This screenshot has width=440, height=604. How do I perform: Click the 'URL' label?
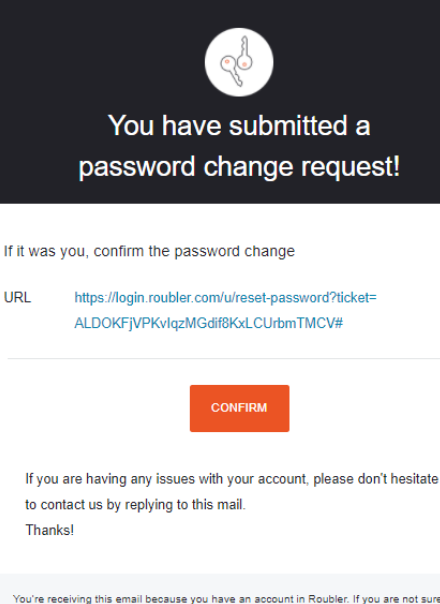coord(17,297)
